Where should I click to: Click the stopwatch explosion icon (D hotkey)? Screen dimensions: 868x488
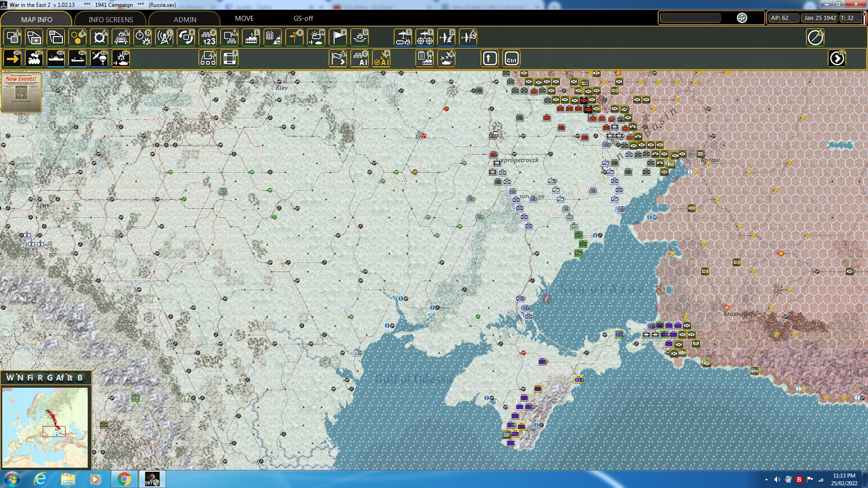143,38
